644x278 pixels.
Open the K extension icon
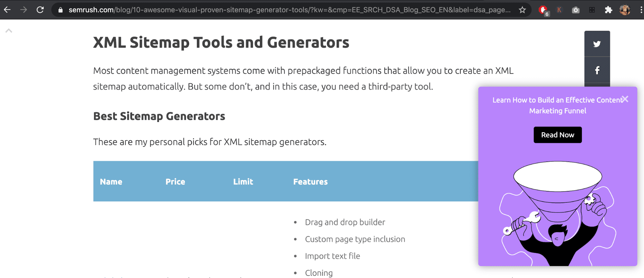pos(559,10)
